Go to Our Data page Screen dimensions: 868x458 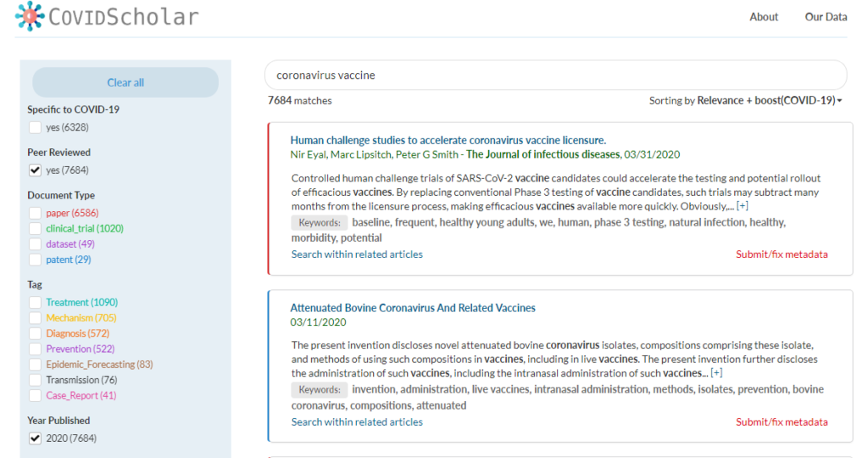(x=825, y=17)
